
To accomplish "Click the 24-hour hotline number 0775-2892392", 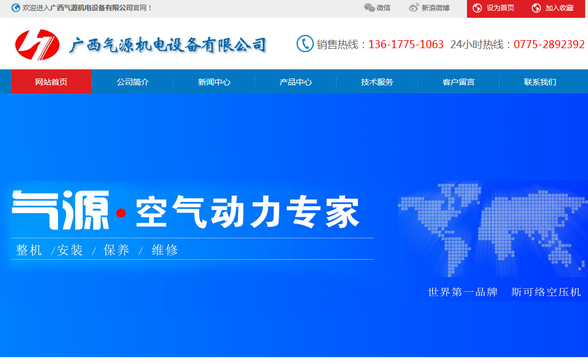I will 550,44.
